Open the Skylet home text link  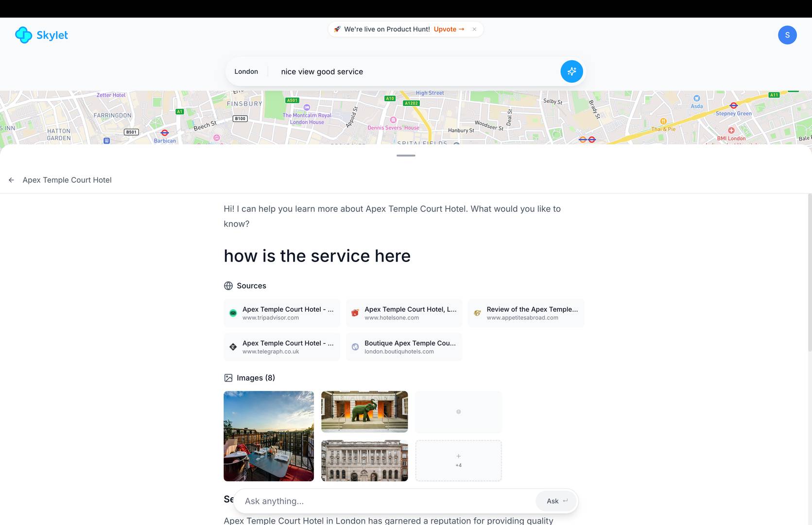click(x=52, y=35)
